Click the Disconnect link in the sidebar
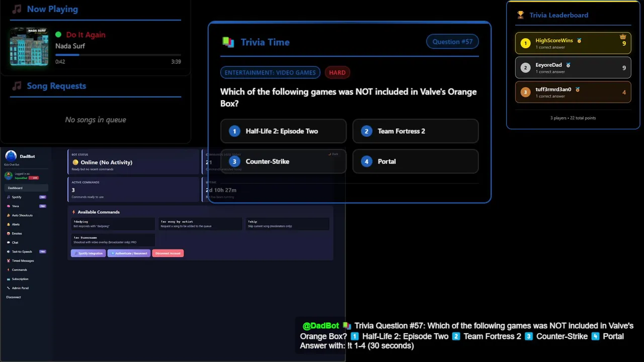The image size is (644, 362). (x=14, y=297)
